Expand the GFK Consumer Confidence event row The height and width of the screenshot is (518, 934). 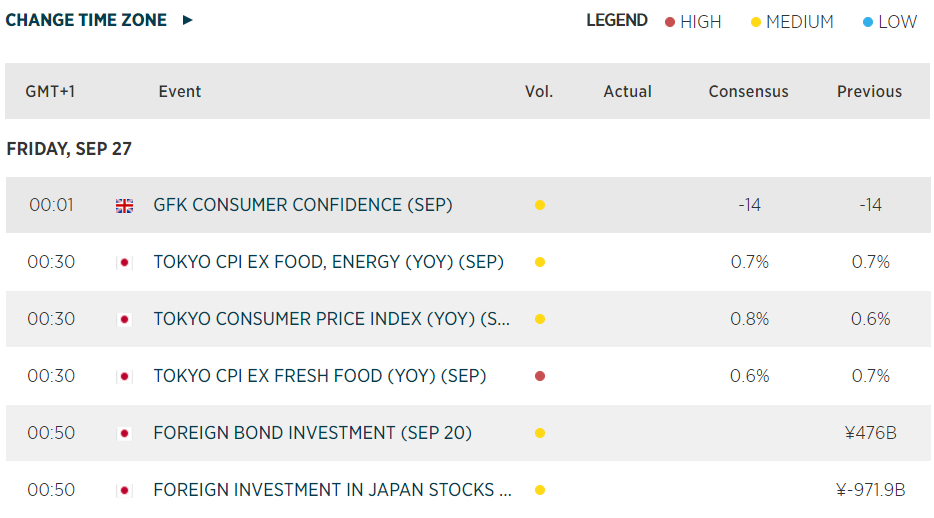pos(302,205)
